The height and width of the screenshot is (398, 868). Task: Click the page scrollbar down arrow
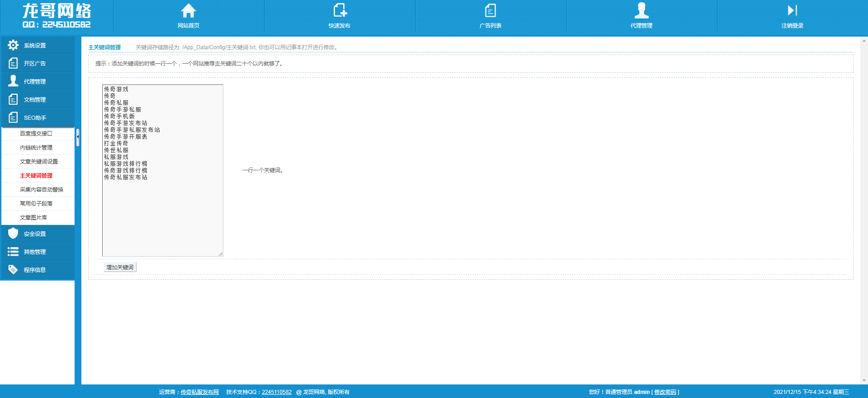click(864, 380)
